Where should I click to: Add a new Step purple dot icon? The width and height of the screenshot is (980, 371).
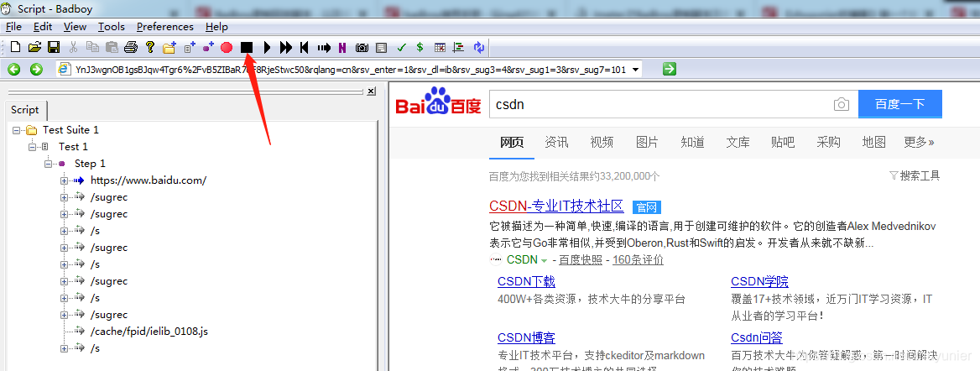point(208,47)
